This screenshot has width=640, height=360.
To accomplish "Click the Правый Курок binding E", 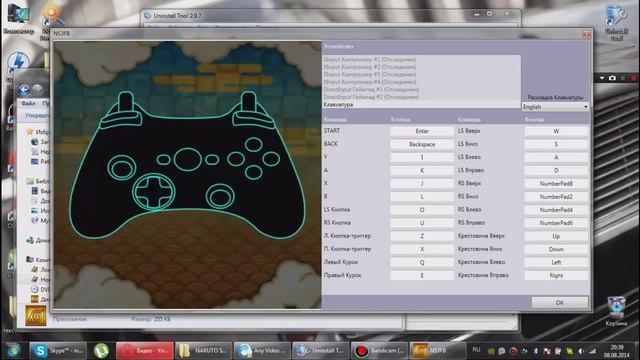I will pos(422,275).
